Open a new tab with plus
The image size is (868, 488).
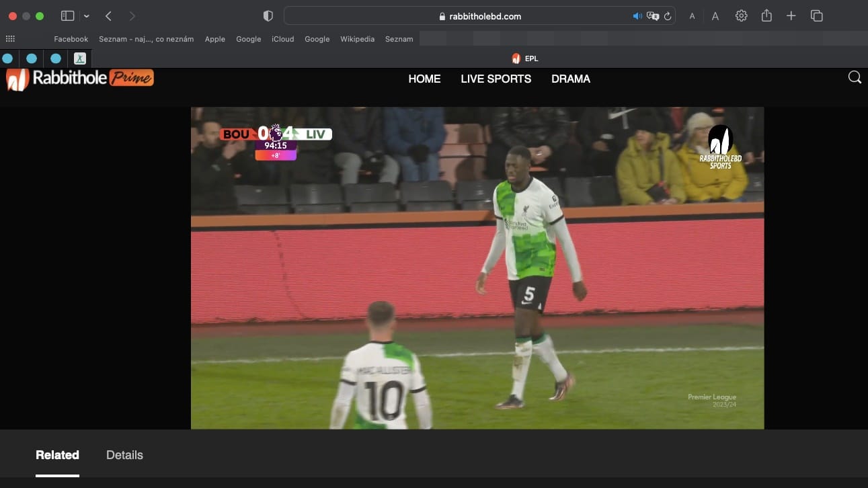coord(791,15)
